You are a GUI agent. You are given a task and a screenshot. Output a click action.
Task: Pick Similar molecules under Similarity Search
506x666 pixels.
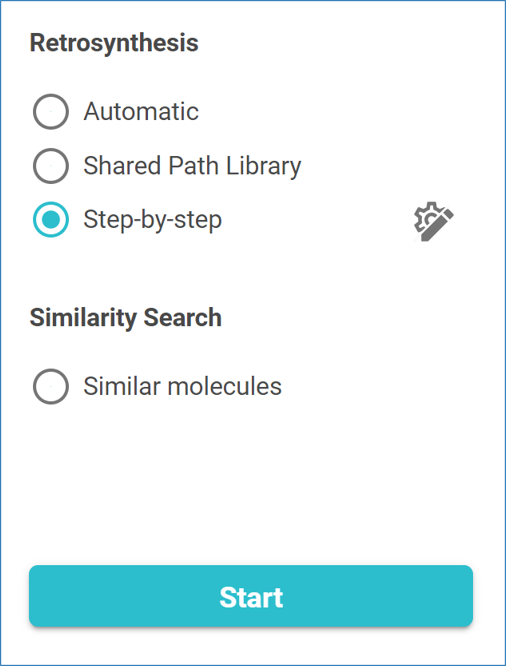click(51, 387)
